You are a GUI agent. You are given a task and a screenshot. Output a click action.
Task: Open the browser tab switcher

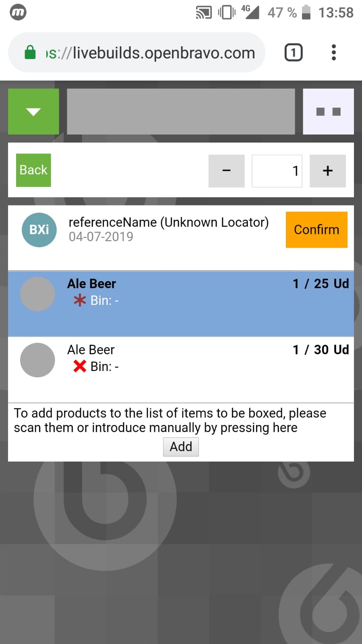[294, 53]
